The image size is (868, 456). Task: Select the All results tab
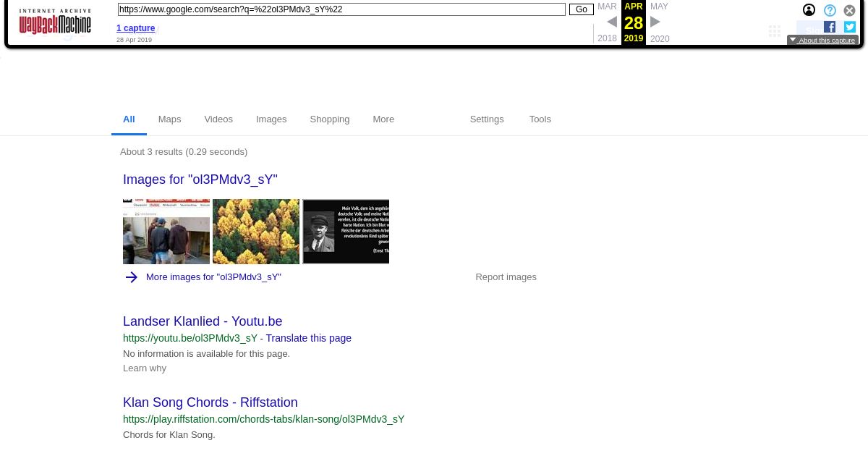[x=129, y=119]
